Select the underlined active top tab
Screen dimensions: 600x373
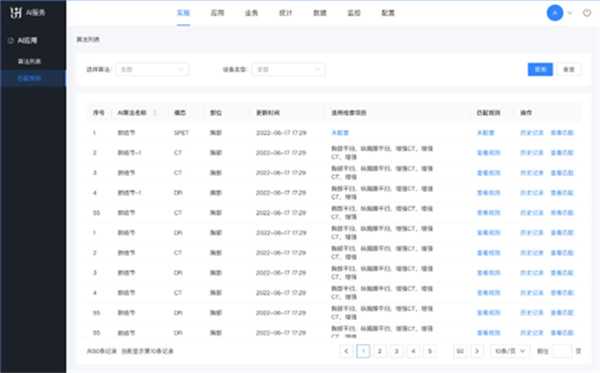click(183, 13)
